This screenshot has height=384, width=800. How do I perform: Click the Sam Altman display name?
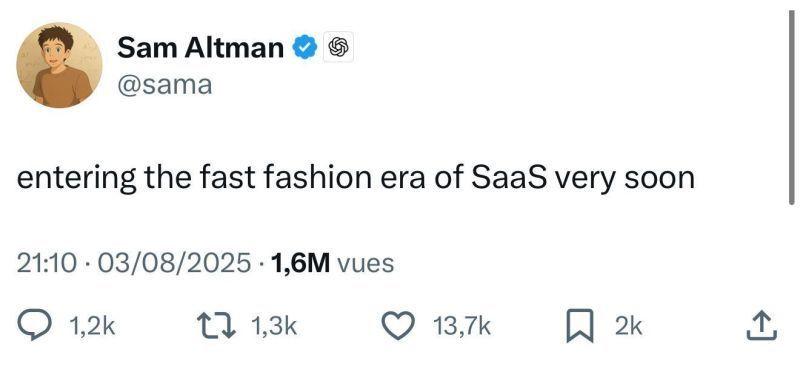pos(201,48)
